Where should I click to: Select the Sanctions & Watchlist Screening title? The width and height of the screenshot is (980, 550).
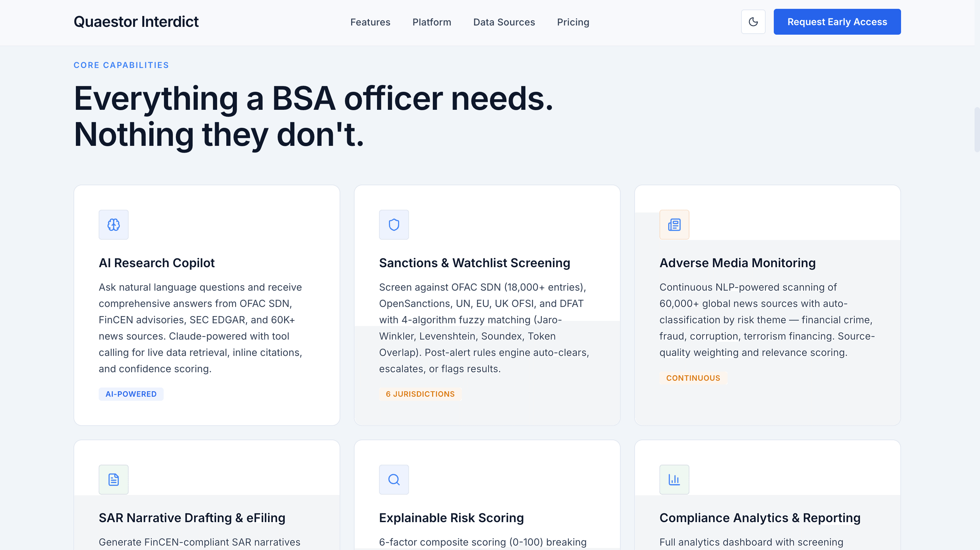point(474,263)
